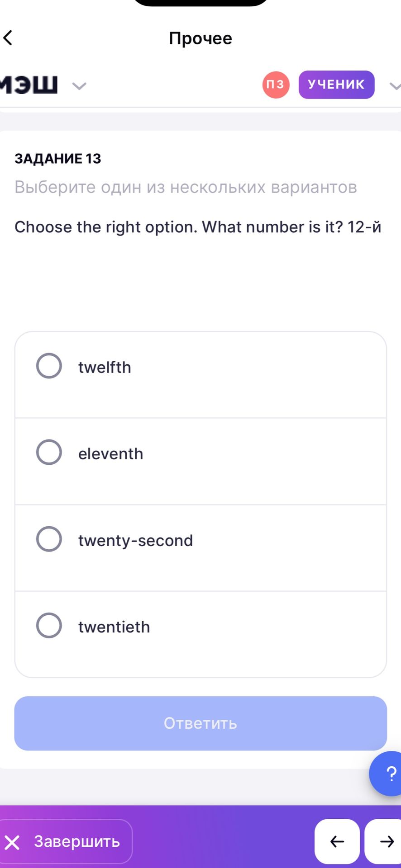Tap the back chevron beside Прочее

pyautogui.click(x=8, y=38)
